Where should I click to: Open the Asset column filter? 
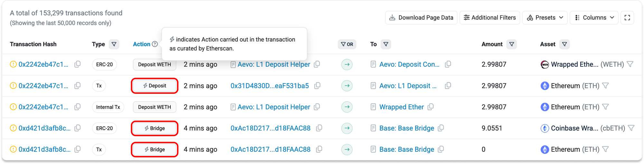[x=564, y=44]
